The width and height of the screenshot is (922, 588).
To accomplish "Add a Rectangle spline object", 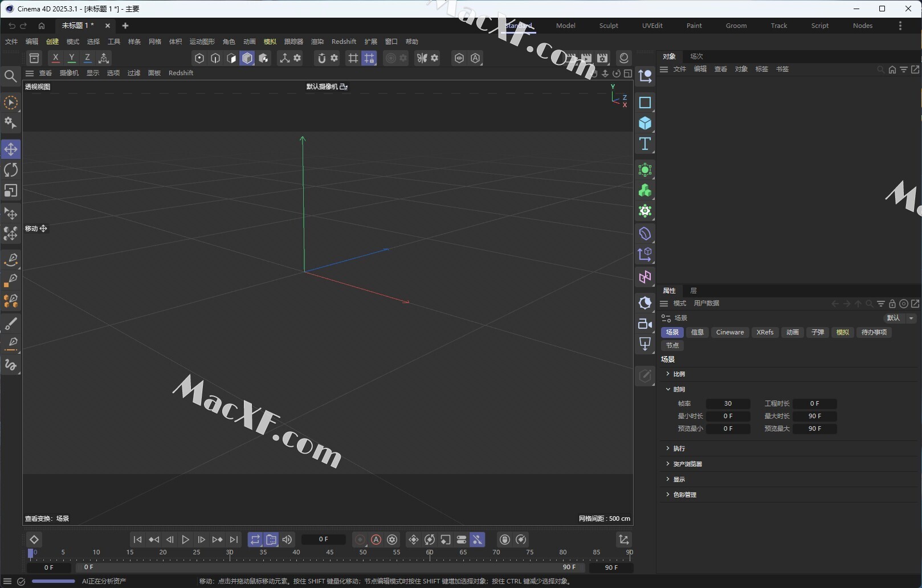I will 645,103.
